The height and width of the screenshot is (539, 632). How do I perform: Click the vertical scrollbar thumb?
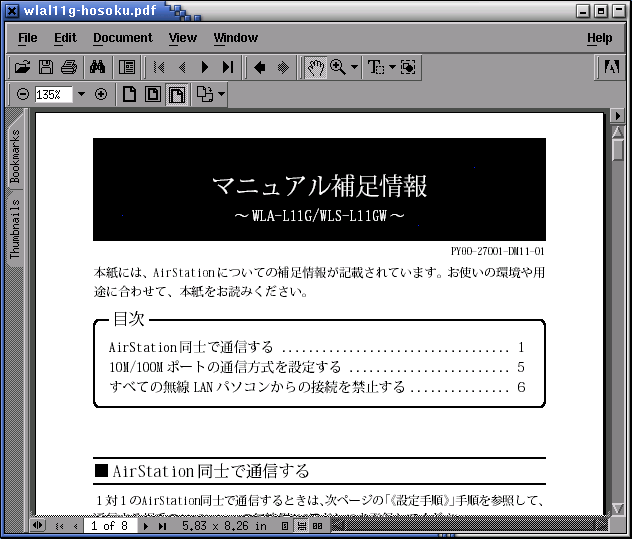coord(617,150)
